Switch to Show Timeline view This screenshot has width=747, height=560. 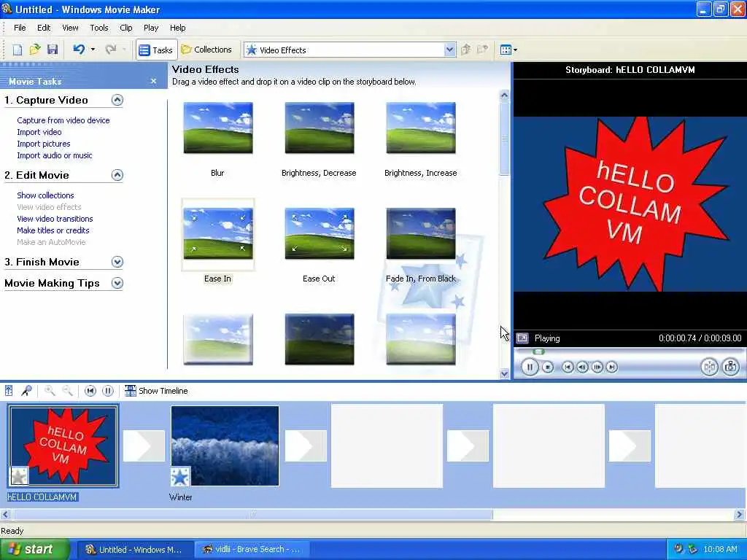click(x=156, y=391)
